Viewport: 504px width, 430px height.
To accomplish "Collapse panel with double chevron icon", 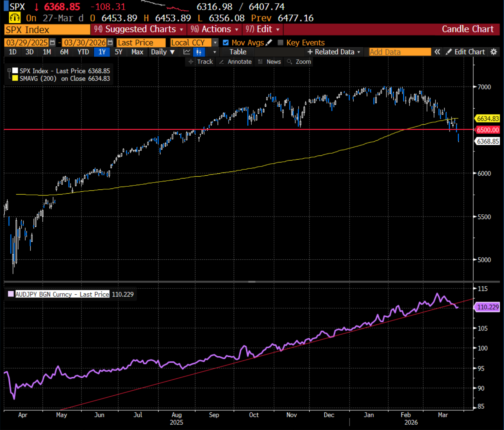I will click(437, 52).
